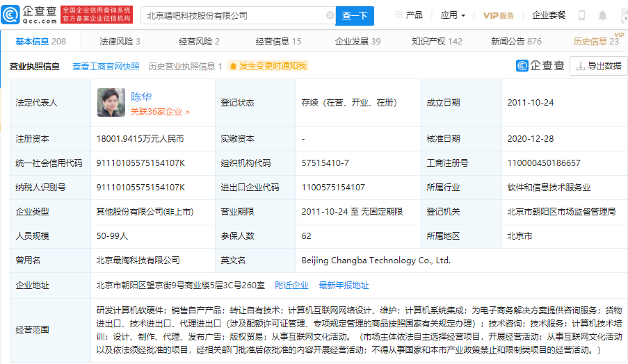Screen dimensions: 628x364
Task: Switch to the 法律风险 tab
Action: pyautogui.click(x=120, y=42)
